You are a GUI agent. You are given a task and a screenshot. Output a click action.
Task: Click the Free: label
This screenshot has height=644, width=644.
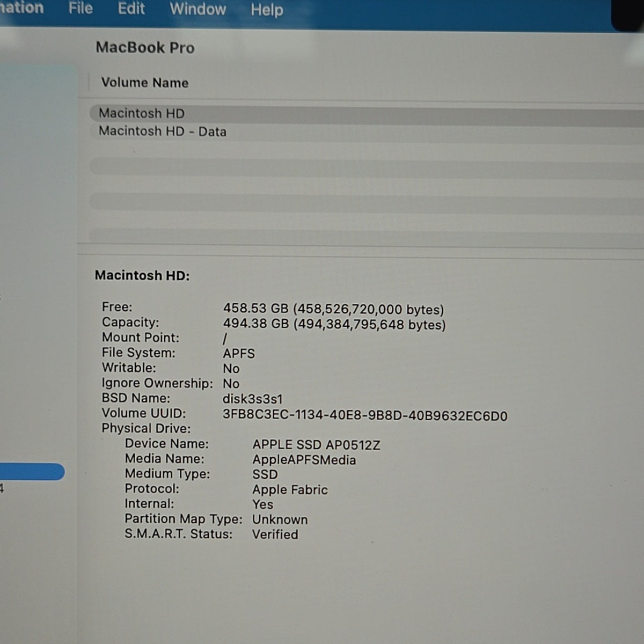click(x=117, y=307)
